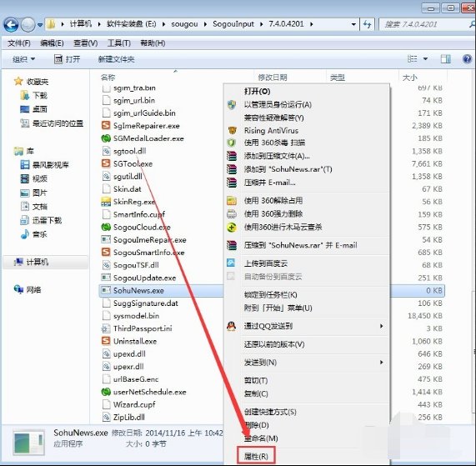Choose 创建快捷方式(S) menu entry

pos(270,412)
